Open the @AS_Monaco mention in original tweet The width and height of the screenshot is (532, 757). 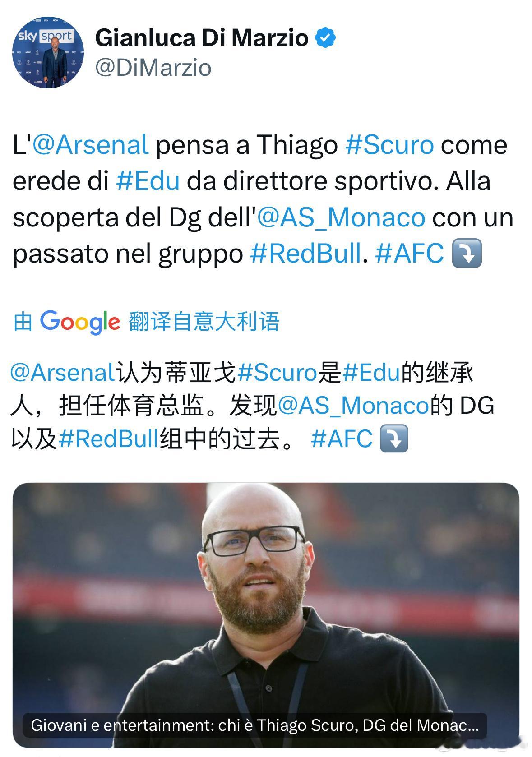pyautogui.click(x=341, y=217)
